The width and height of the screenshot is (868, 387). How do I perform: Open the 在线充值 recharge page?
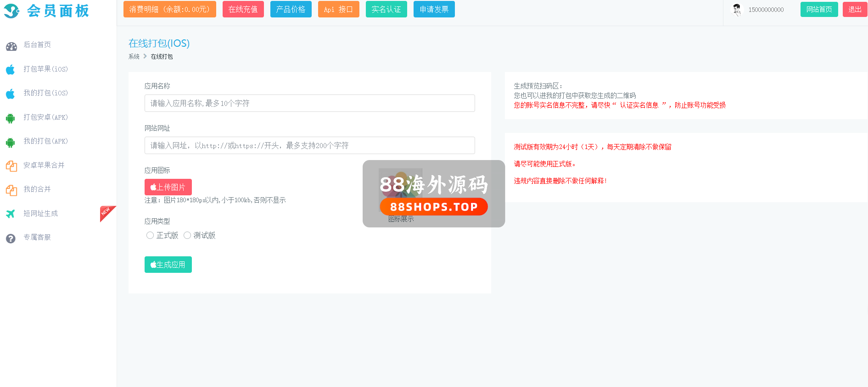coord(243,9)
